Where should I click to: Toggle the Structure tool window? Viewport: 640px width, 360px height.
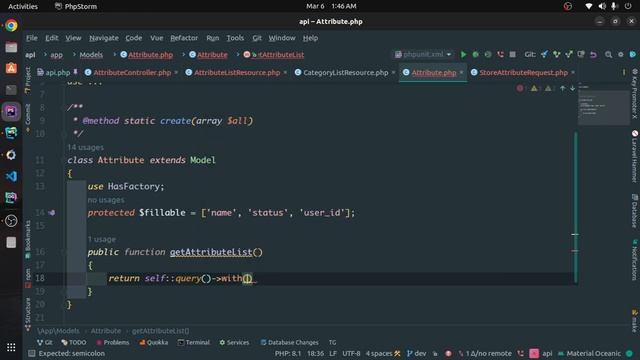tap(28, 314)
